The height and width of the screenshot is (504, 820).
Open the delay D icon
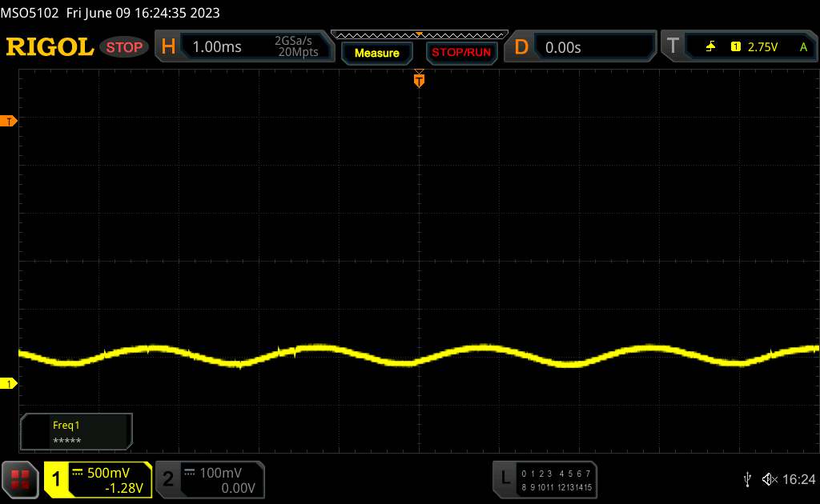click(x=521, y=47)
